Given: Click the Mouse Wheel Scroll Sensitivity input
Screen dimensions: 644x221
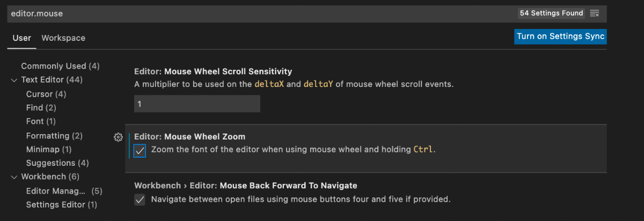Looking at the screenshot, I should 197,104.
